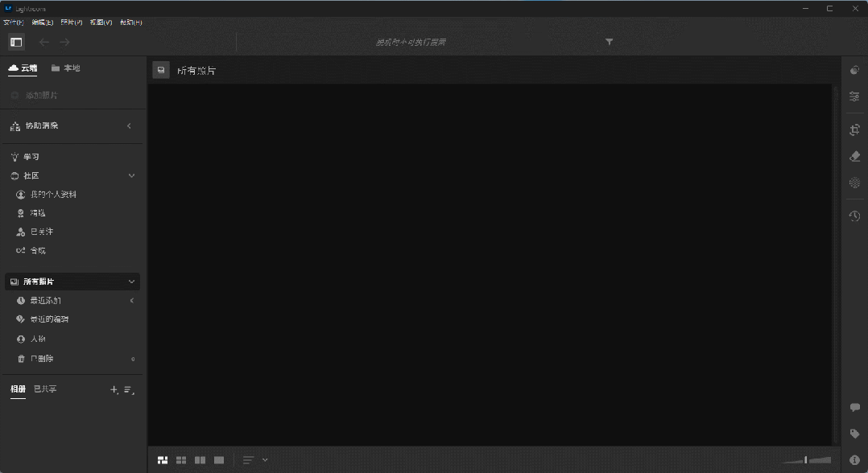Expand the 最近添加 arrow

coord(132,300)
